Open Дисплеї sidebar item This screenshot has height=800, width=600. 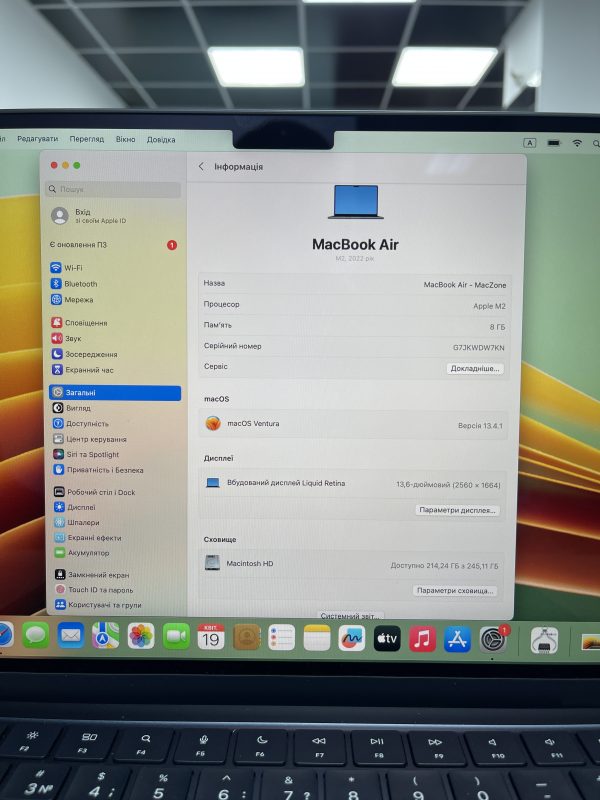[74, 507]
